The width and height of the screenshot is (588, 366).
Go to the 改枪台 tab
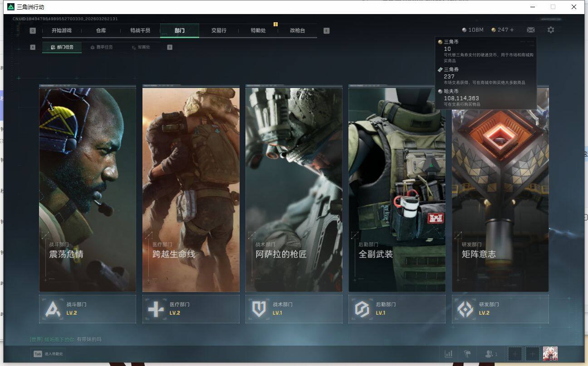(297, 30)
